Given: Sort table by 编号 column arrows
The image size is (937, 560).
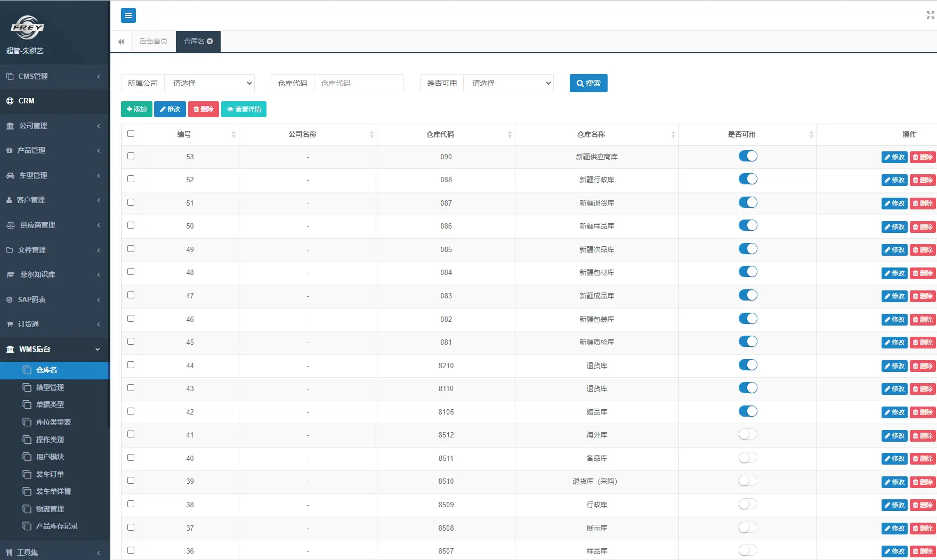Looking at the screenshot, I should point(233,134).
